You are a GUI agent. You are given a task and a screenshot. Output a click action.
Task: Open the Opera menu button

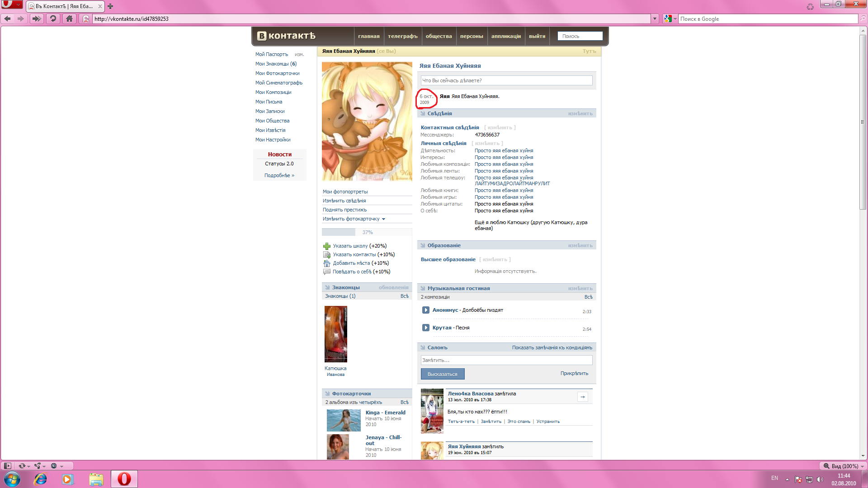pyautogui.click(x=12, y=5)
